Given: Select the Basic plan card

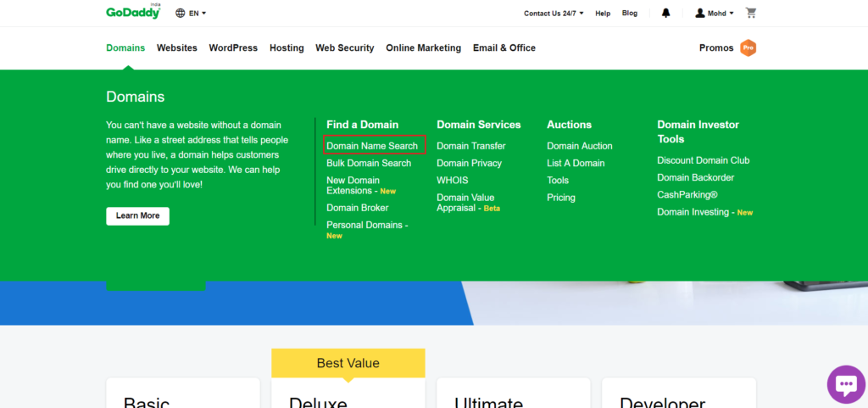Looking at the screenshot, I should 183,393.
